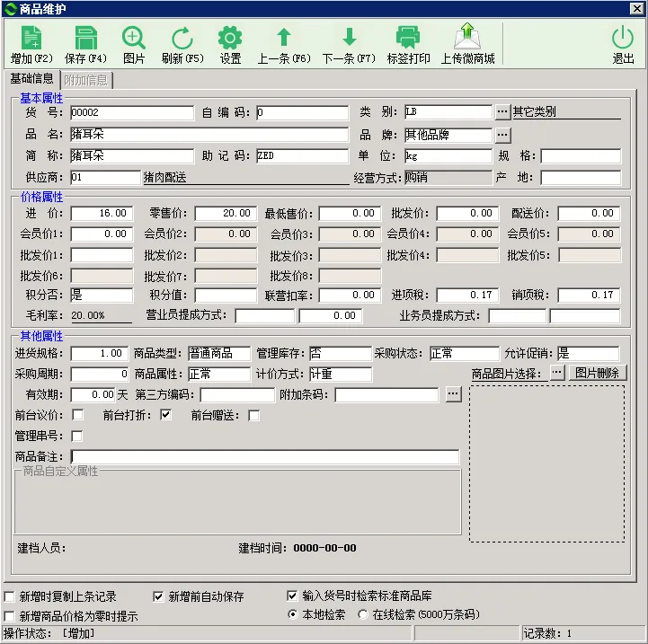Viewport: 648px width, 644px height.
Task: Open the 积分否 dropdown field
Action: point(102,295)
